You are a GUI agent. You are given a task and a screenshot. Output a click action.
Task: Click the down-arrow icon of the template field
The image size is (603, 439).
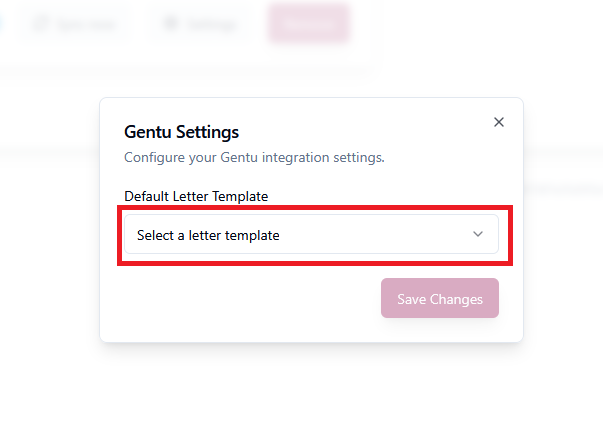click(478, 234)
